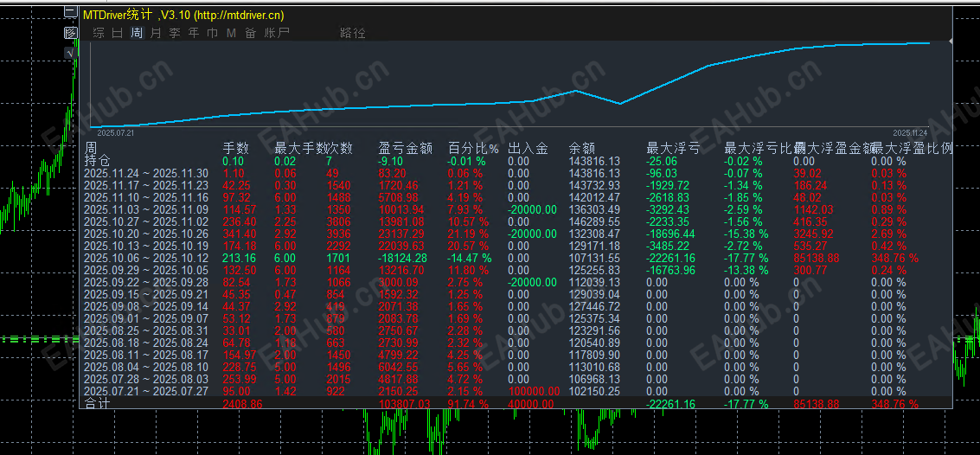Open the 综 summary tab
The height and width of the screenshot is (455, 980).
click(x=99, y=33)
